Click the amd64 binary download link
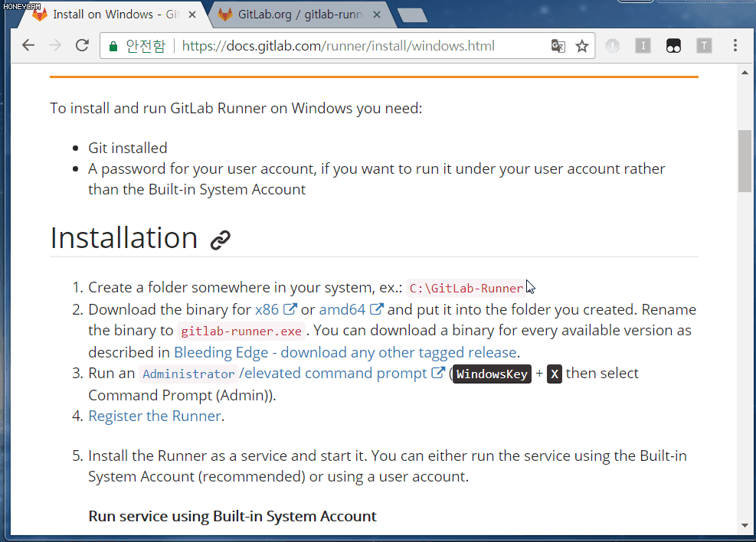Viewport: 756px width, 542px height. click(342, 309)
